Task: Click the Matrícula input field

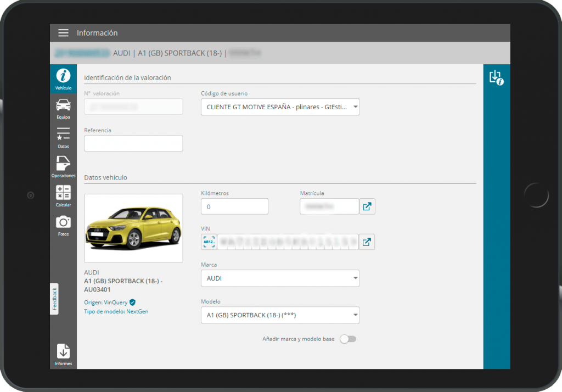Action: pos(329,206)
